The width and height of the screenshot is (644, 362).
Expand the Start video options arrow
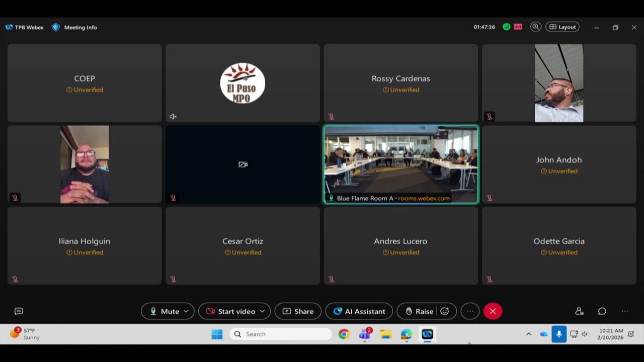263,311
